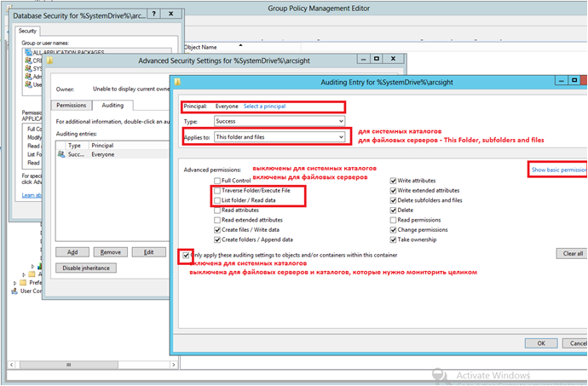Viewport: 588px width, 386px height.
Task: Uncheck Delete subfolders and files
Action: tap(393, 200)
